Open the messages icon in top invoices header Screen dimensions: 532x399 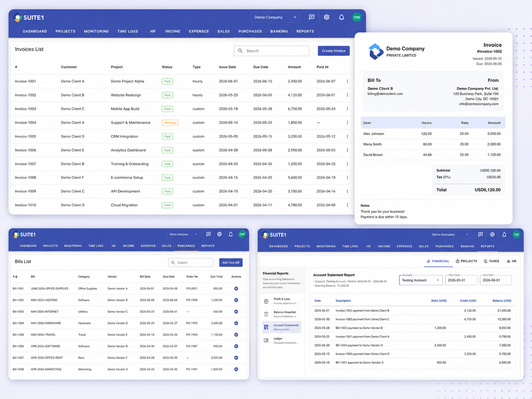[x=312, y=17]
